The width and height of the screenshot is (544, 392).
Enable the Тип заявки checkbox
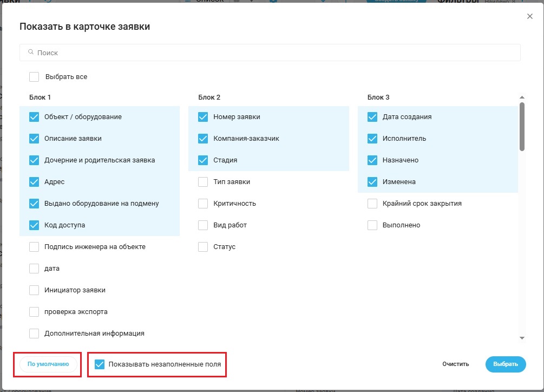coord(203,182)
